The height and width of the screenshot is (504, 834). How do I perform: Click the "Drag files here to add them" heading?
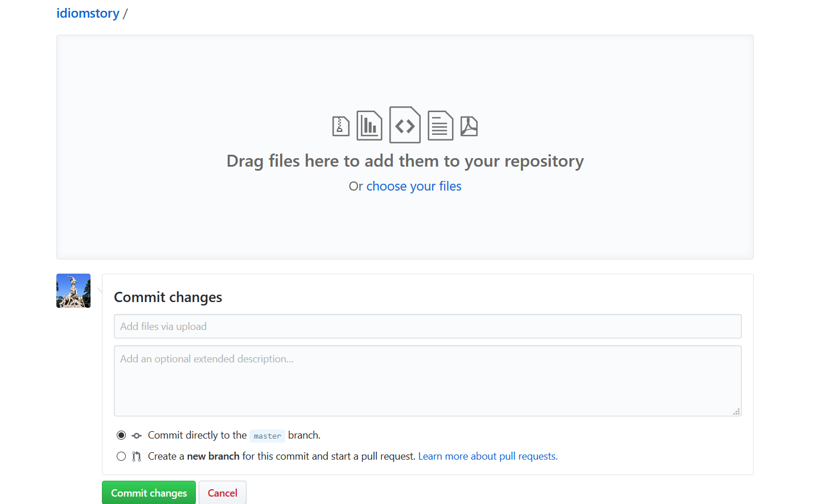(x=405, y=161)
